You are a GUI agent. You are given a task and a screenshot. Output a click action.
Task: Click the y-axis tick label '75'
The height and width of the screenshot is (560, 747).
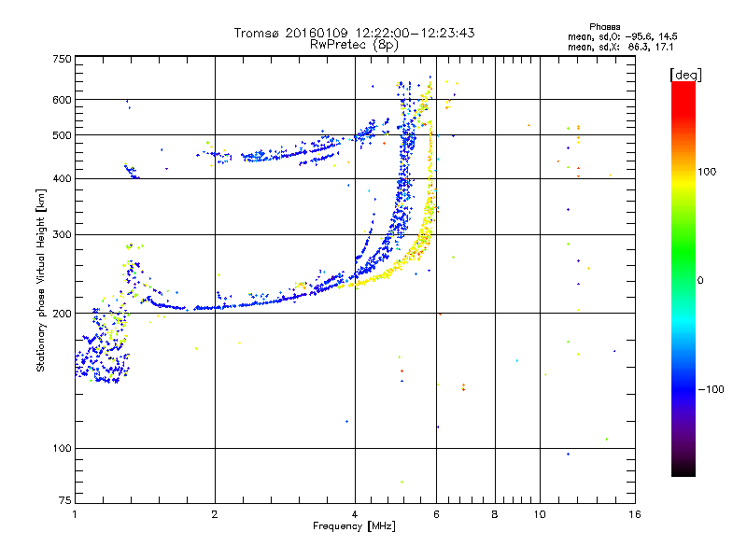64,504
